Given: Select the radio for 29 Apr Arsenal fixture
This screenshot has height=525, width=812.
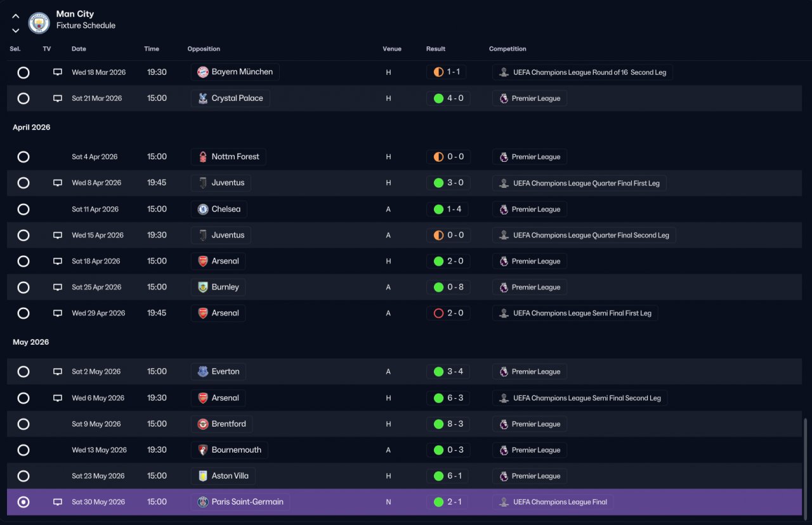Looking at the screenshot, I should pyautogui.click(x=23, y=313).
